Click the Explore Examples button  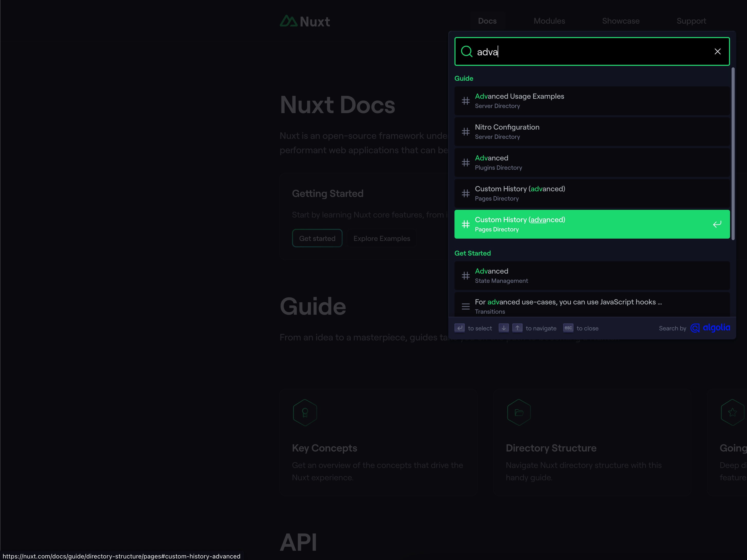(382, 238)
